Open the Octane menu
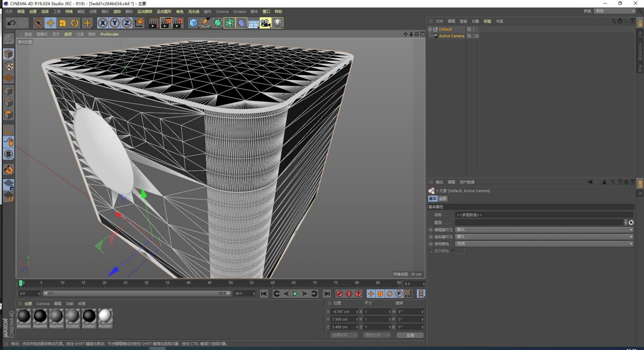Image resolution: width=644 pixels, height=350 pixels. coord(239,11)
